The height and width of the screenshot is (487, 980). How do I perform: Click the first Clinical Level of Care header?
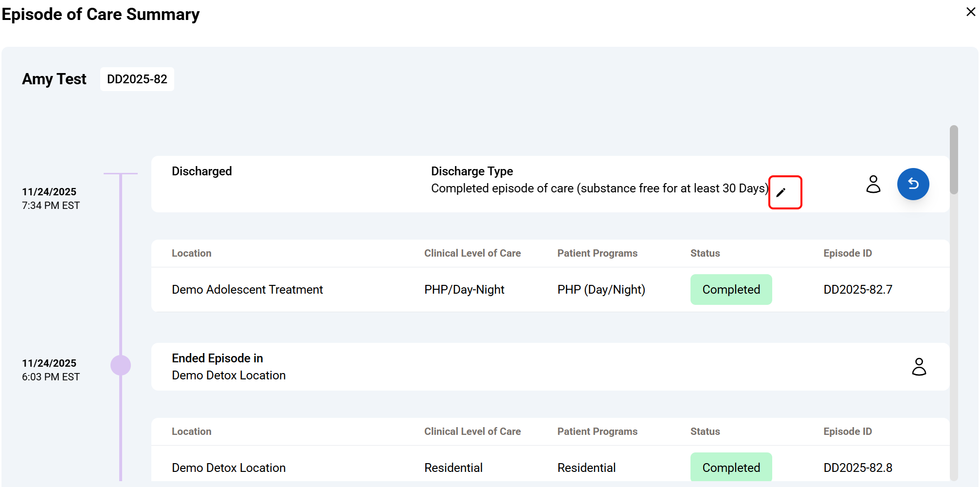point(472,253)
